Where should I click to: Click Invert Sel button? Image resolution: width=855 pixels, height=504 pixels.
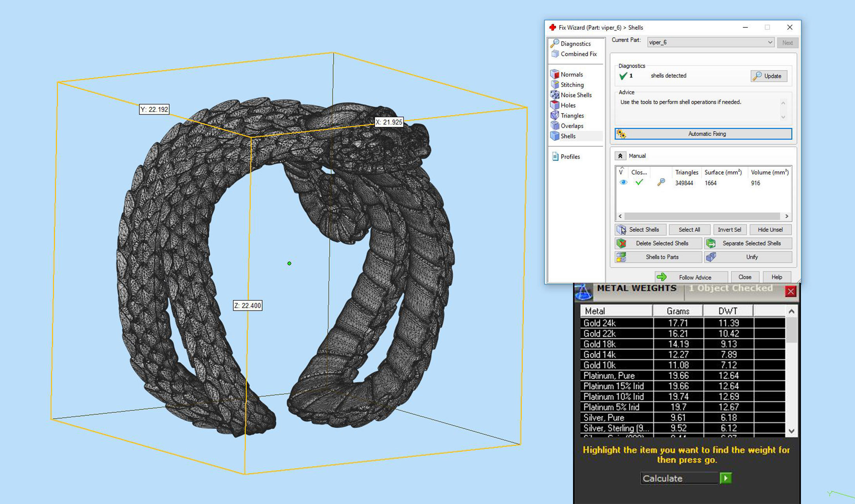729,229
